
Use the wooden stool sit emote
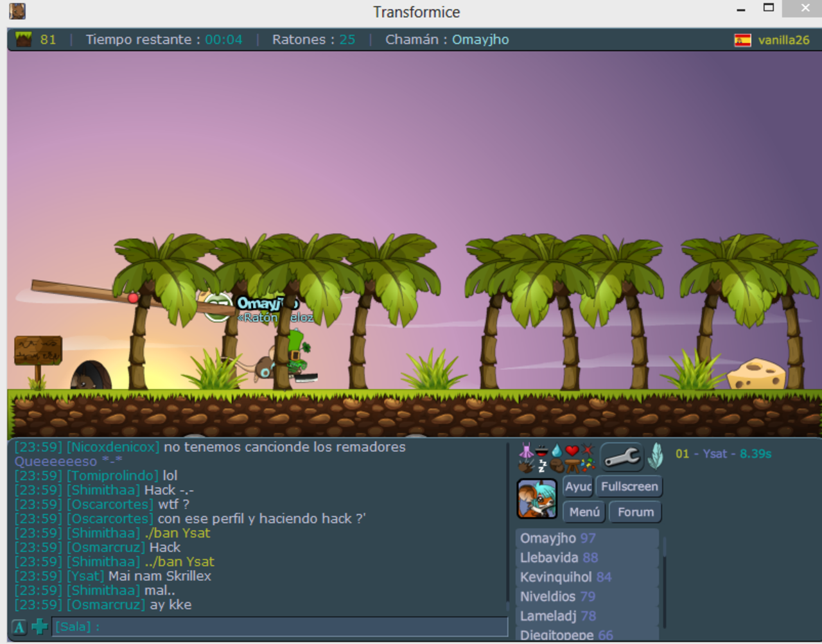click(573, 466)
